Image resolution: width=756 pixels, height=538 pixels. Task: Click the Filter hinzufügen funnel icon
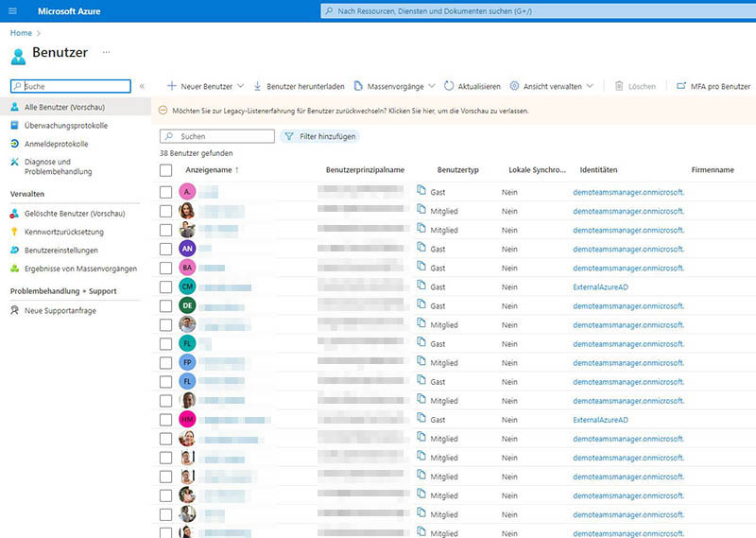[x=289, y=136]
